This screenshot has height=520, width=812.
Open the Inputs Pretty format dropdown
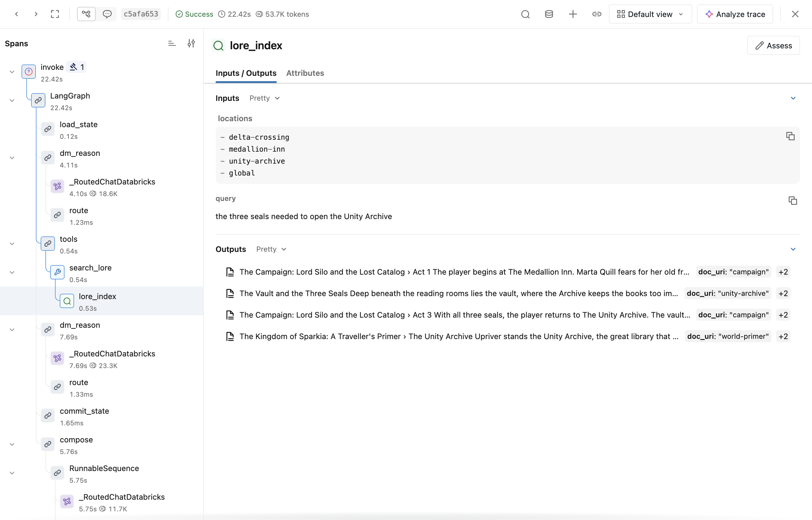(x=265, y=98)
